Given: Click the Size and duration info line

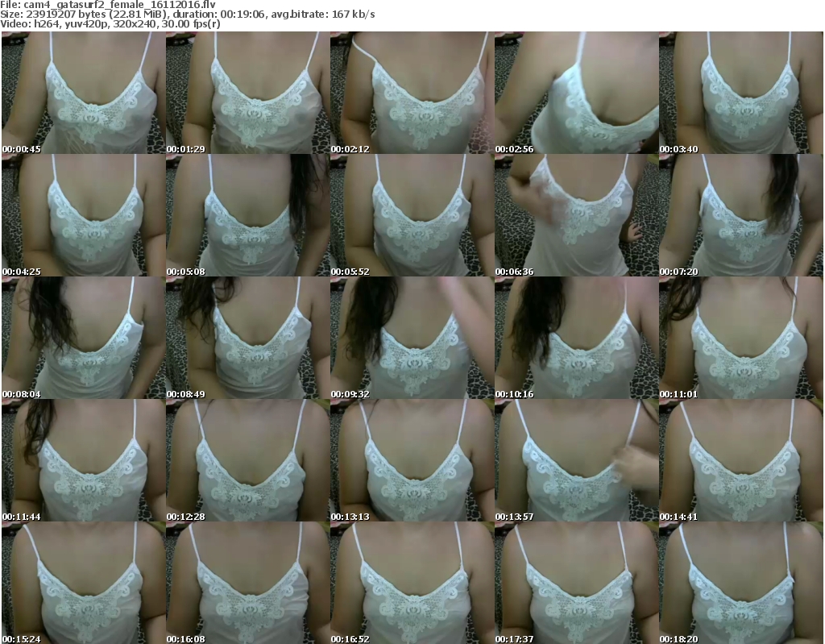Looking at the screenshot, I should click(x=187, y=15).
